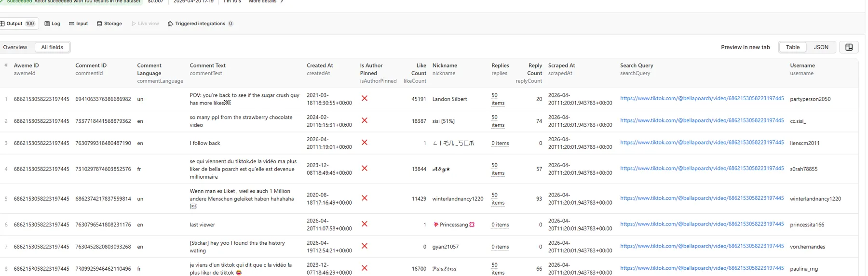Click the nickname gyan21057

(445, 247)
